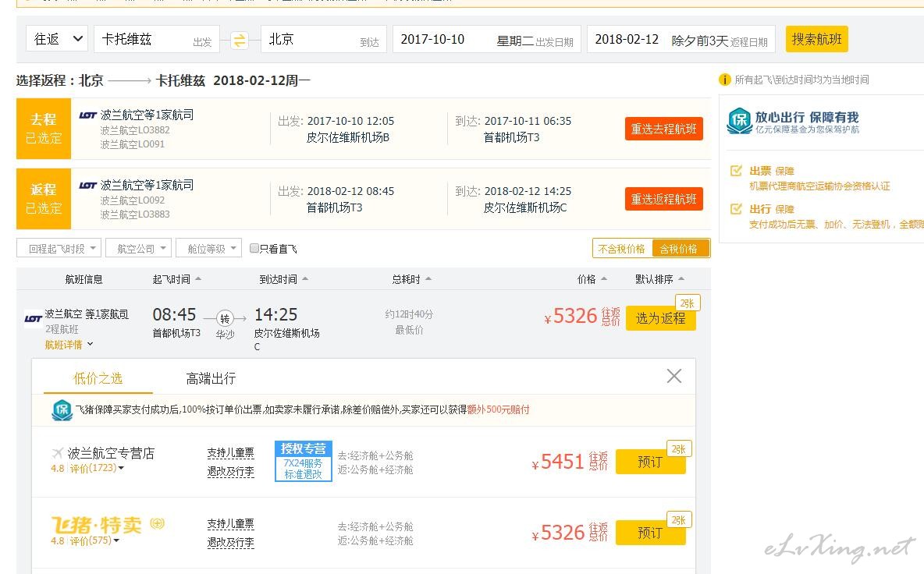The height and width of the screenshot is (574, 924).
Task: Click the round badge next to 飞猪·特卖
Action: pos(158,523)
